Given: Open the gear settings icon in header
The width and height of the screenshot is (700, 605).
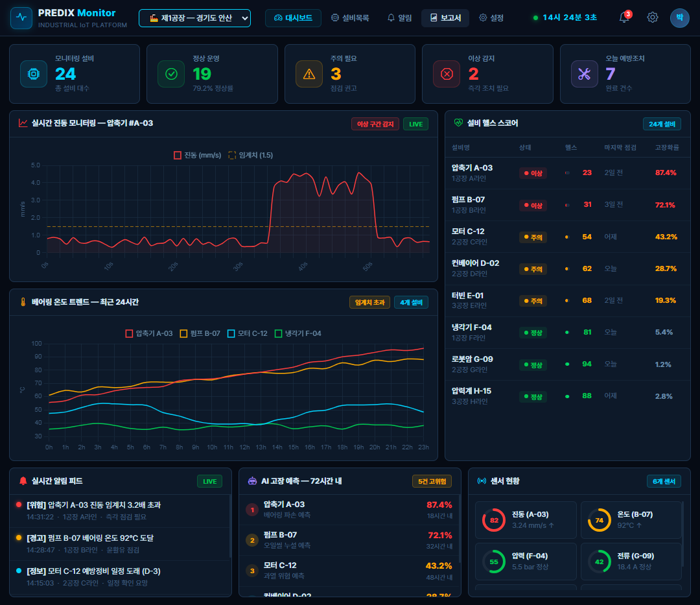Looking at the screenshot, I should 652,18.
